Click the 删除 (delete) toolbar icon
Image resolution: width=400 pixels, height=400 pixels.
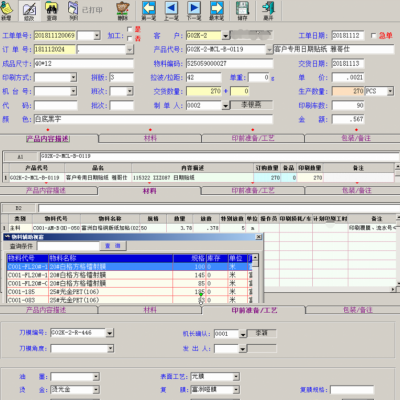click(123, 11)
